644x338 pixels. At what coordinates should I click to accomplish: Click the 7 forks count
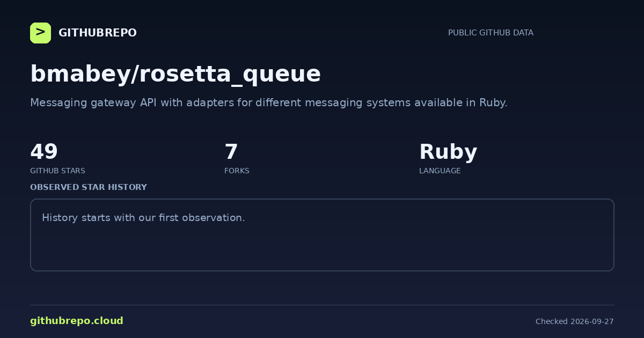point(231,152)
